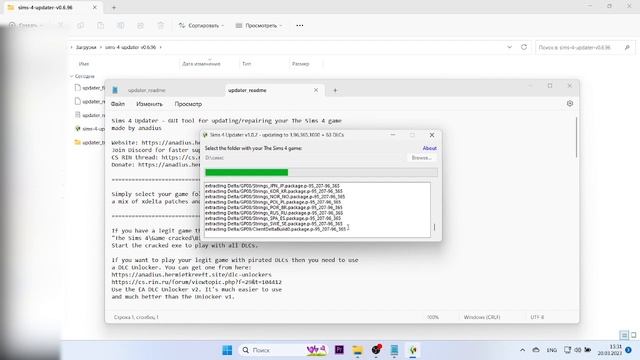This screenshot has width=640, height=360.
Task: Switch Explorer to details view layout icon
Action: [624, 336]
